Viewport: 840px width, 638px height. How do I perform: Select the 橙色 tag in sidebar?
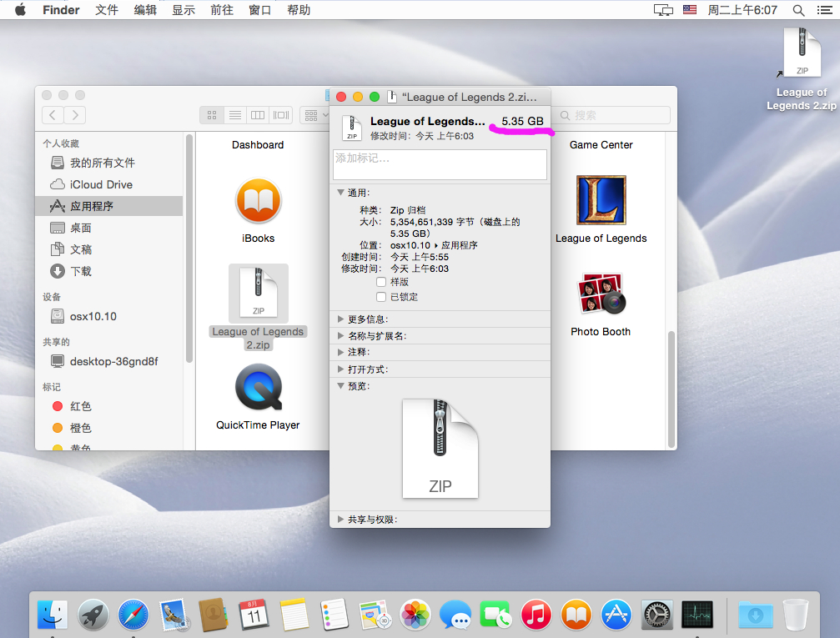(108, 428)
